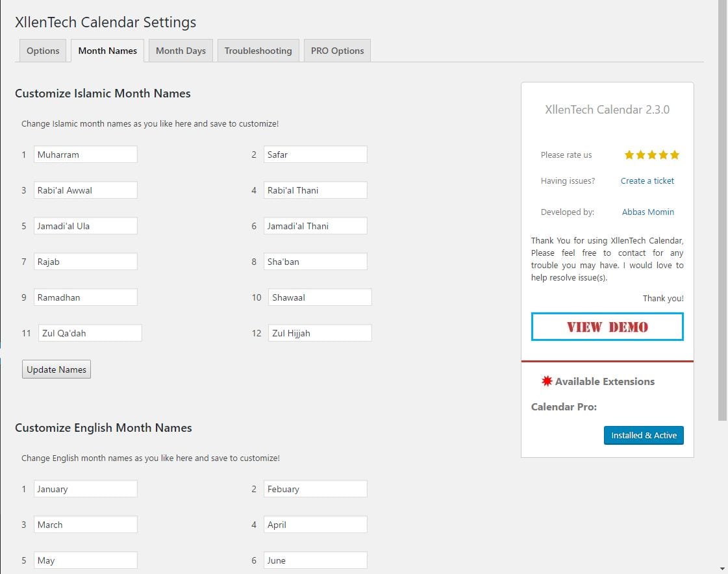Viewport: 728px width, 574px height.
Task: Click the vertical page scrollbar
Action: (722, 209)
